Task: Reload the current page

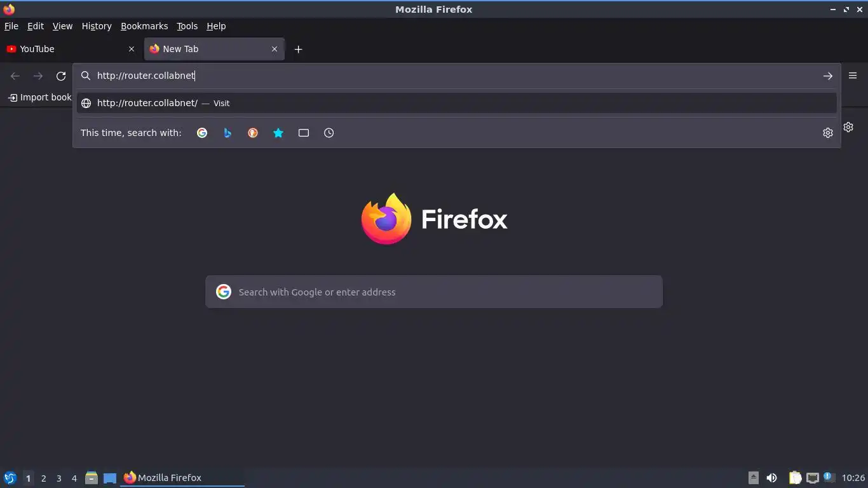Action: [x=61, y=76]
